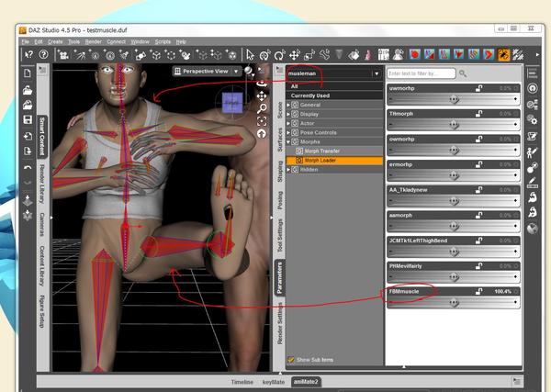Image resolution: width=551 pixels, height=392 pixels.
Task: Open the Render menu
Action: click(x=93, y=41)
